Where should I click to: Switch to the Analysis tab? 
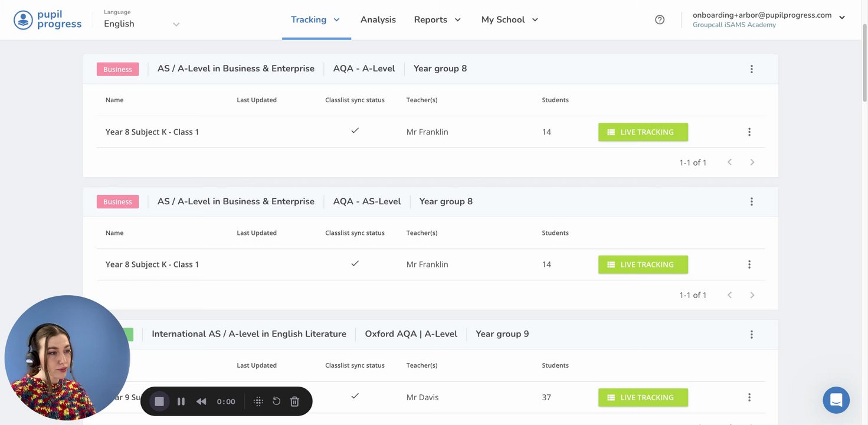click(x=378, y=19)
